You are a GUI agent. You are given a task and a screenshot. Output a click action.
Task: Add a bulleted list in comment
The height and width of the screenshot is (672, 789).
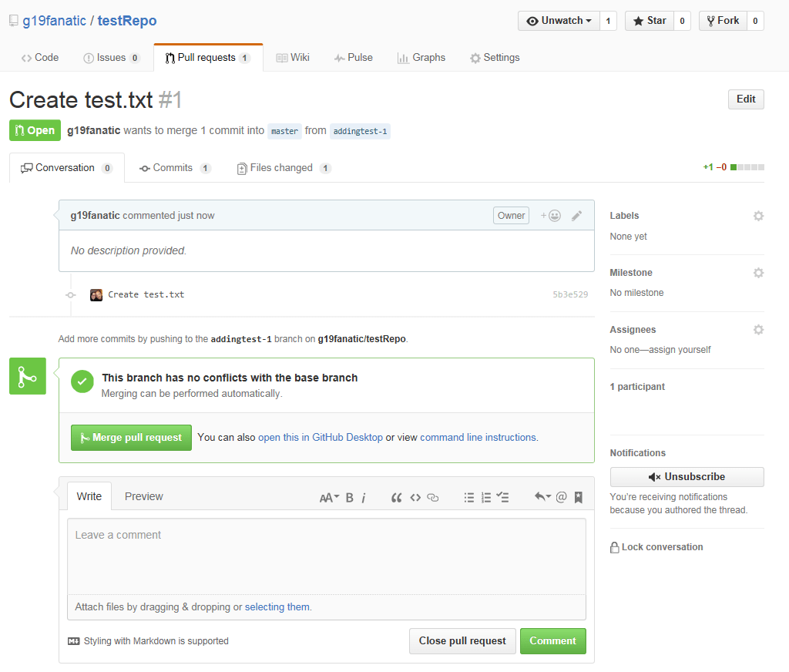point(468,498)
